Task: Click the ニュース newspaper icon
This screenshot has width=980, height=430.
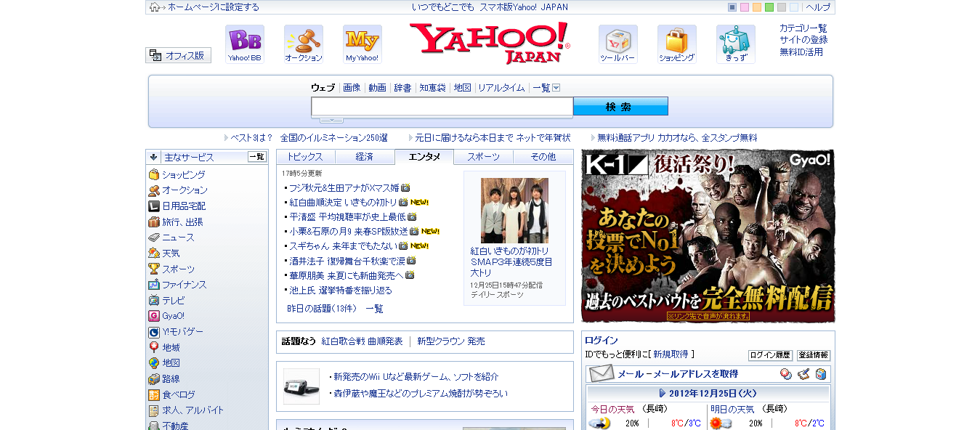Action: pyautogui.click(x=154, y=238)
